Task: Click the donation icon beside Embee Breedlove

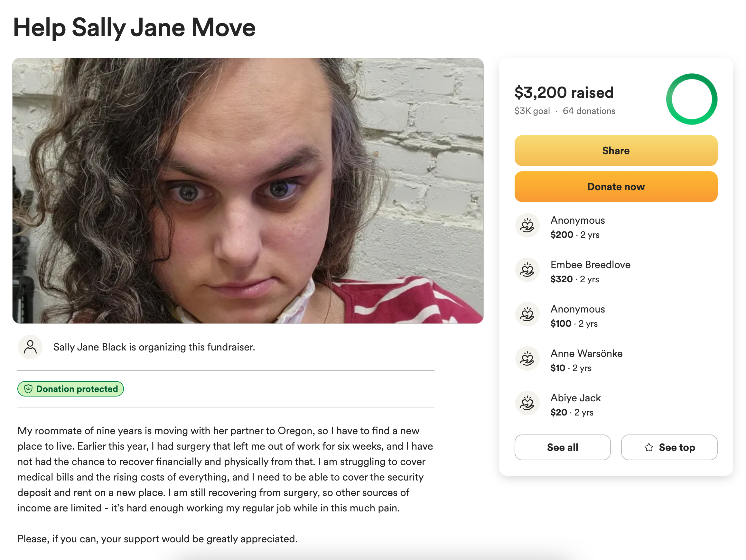Action: (x=527, y=270)
